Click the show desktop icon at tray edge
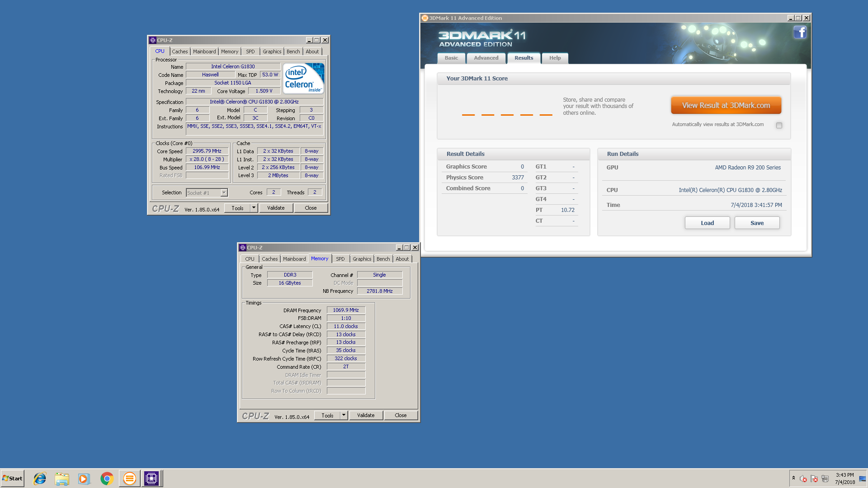 tap(863, 479)
